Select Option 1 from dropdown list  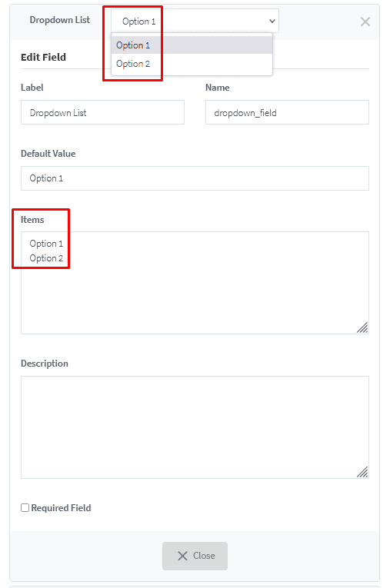(x=192, y=45)
